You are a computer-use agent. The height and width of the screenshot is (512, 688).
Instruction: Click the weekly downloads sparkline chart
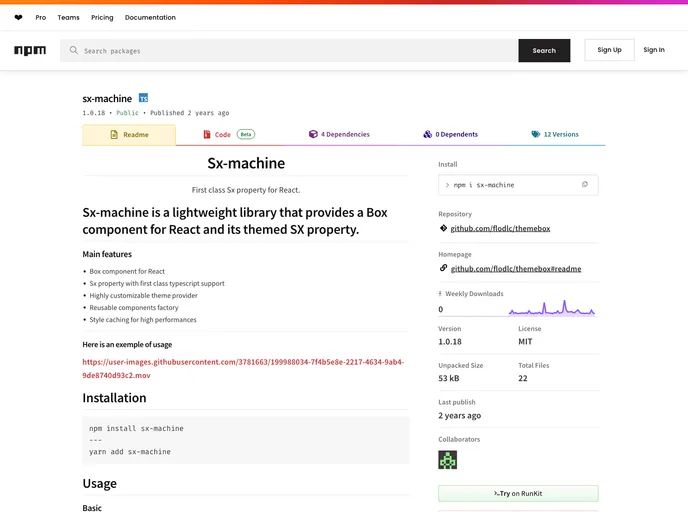(x=552, y=308)
